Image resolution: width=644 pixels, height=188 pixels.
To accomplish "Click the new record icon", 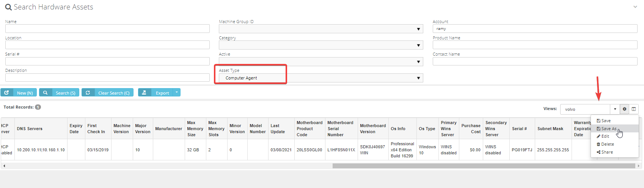I will pos(7,93).
